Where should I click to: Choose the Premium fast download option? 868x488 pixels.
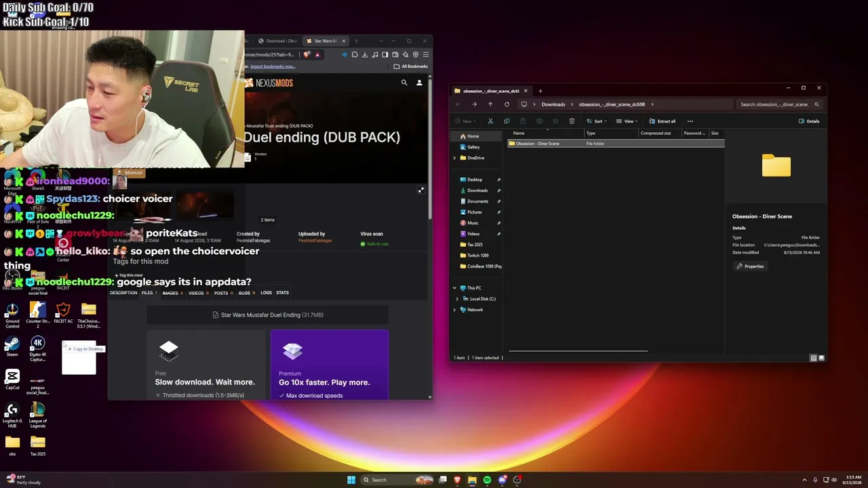330,364
